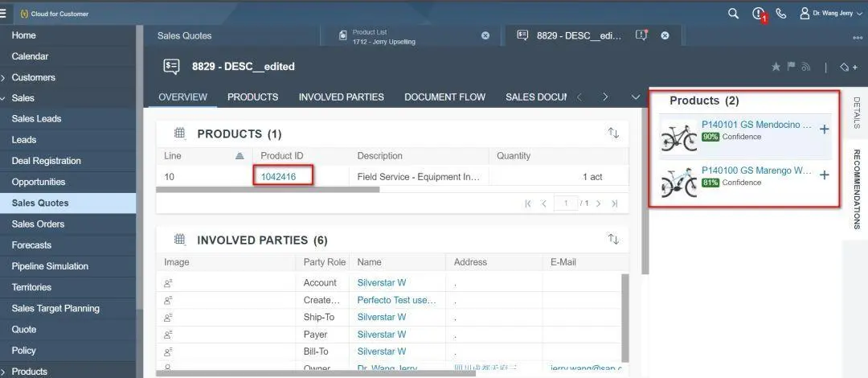
Task: Open Dr. Wang Jerry user menu
Action: click(831, 14)
